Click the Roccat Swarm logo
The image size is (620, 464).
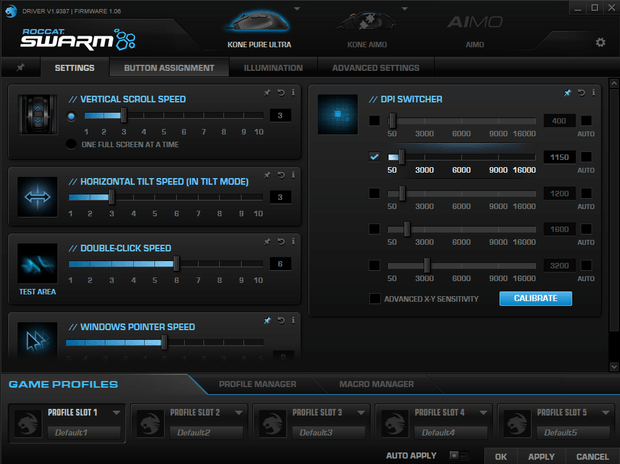point(78,39)
